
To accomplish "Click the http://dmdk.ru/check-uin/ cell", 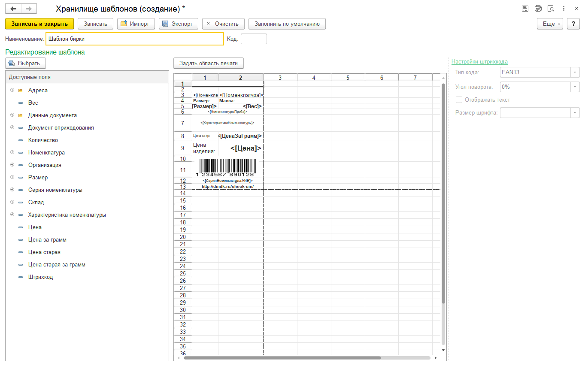I will click(227, 187).
